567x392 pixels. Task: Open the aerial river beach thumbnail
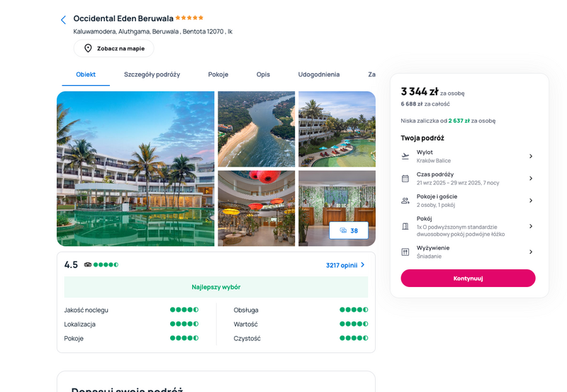(257, 129)
